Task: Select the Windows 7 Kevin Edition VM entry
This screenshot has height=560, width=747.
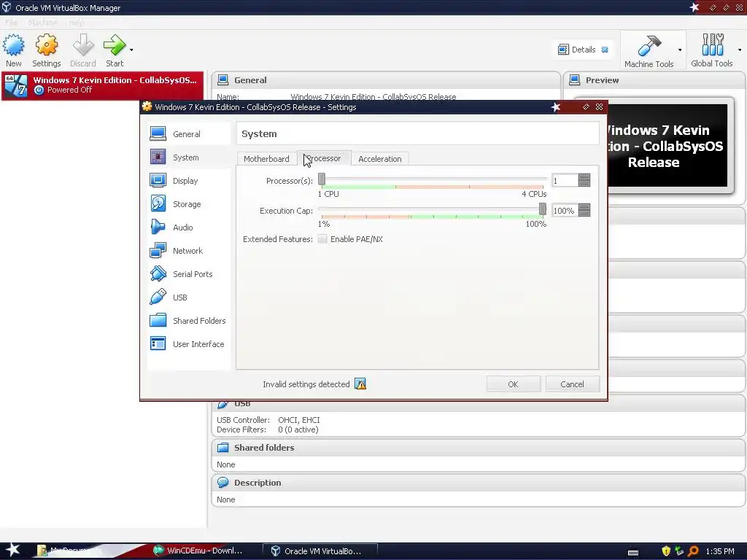Action: [x=102, y=85]
